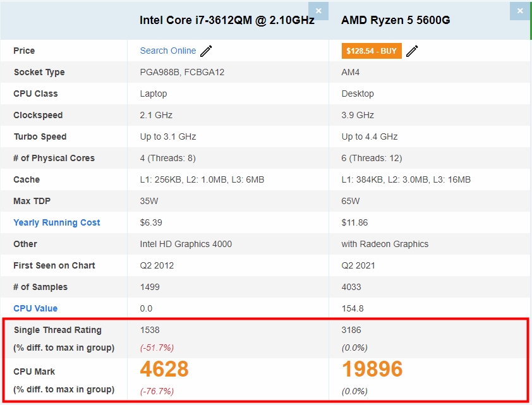The width and height of the screenshot is (532, 405).
Task: Select L1: 256KB cache value for Intel
Action: tap(202, 179)
